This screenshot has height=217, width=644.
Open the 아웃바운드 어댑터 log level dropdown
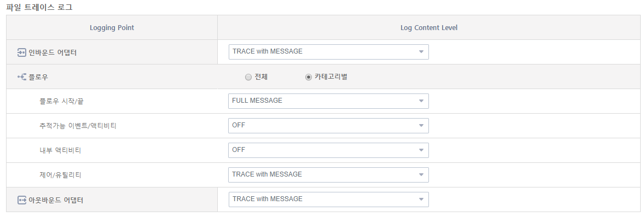(x=329, y=200)
